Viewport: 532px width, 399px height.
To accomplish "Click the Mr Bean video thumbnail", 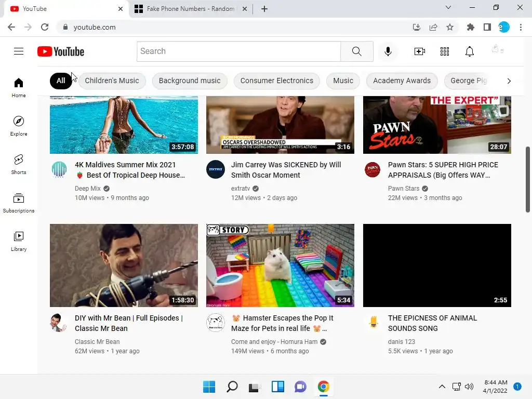I will pyautogui.click(x=124, y=265).
